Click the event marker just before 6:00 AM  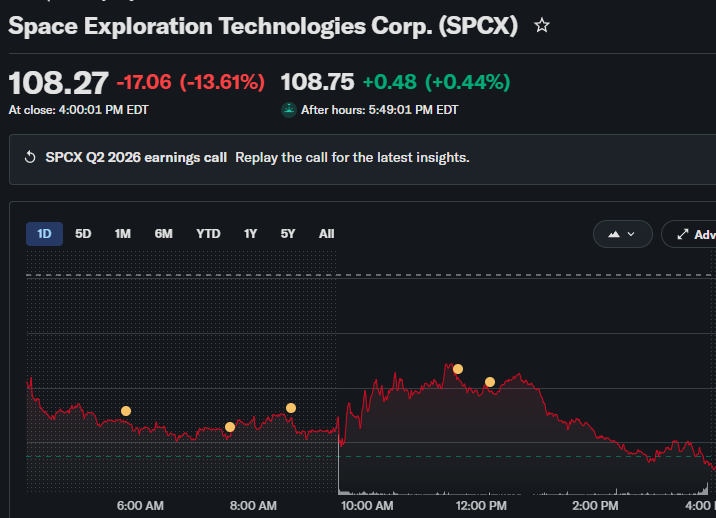click(x=126, y=411)
